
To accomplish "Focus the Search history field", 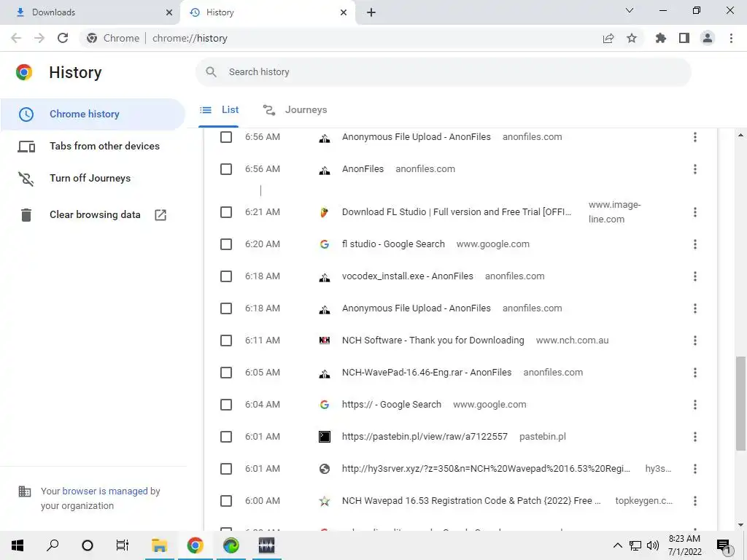I will pyautogui.click(x=443, y=72).
